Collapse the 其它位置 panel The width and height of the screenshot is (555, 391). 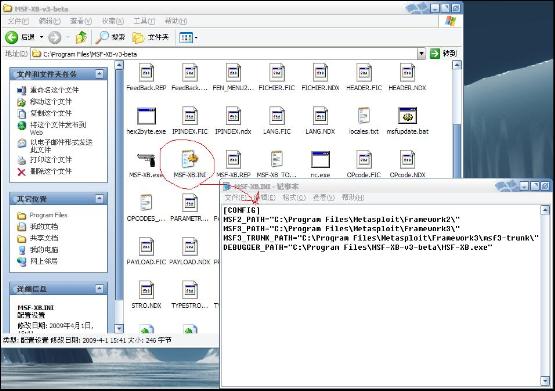pos(99,198)
